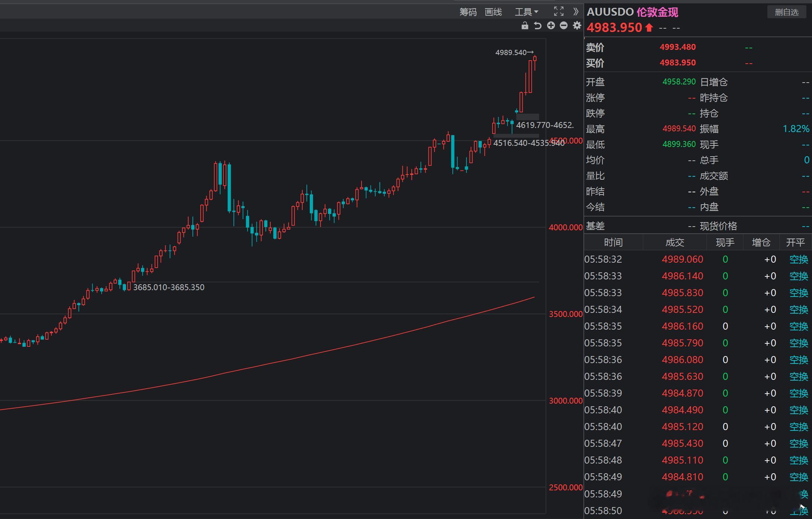
Task: Toggle the 画线 drawing mode
Action: pyautogui.click(x=493, y=12)
